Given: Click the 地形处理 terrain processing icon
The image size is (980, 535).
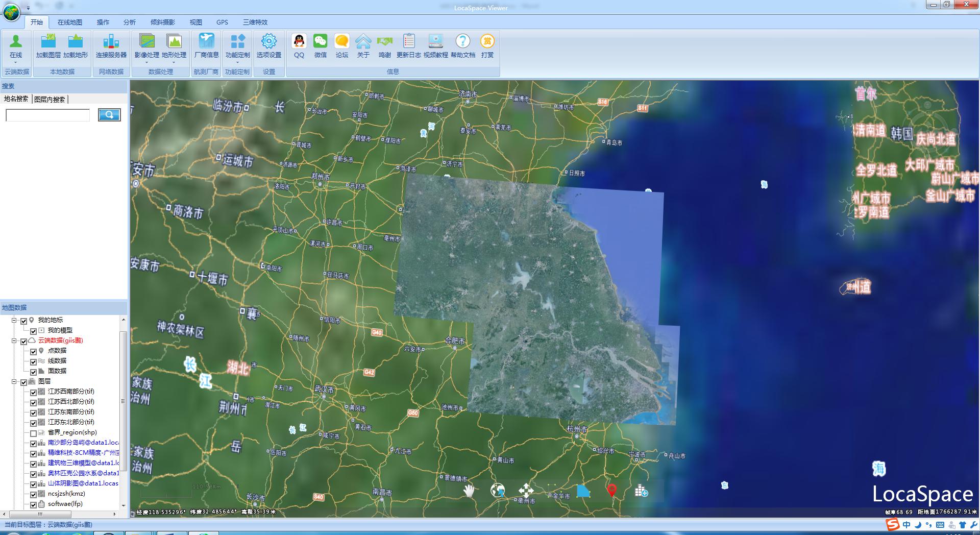Looking at the screenshot, I should pyautogui.click(x=174, y=41).
